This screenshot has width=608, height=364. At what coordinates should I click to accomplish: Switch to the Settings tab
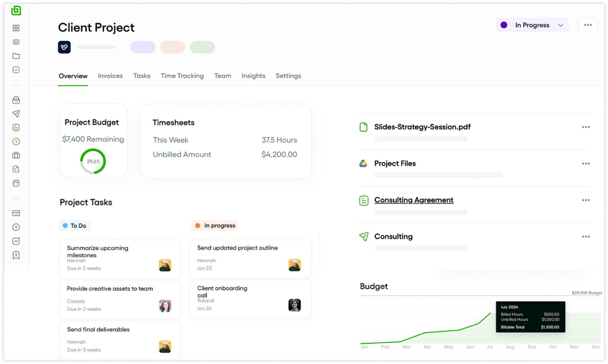288,76
